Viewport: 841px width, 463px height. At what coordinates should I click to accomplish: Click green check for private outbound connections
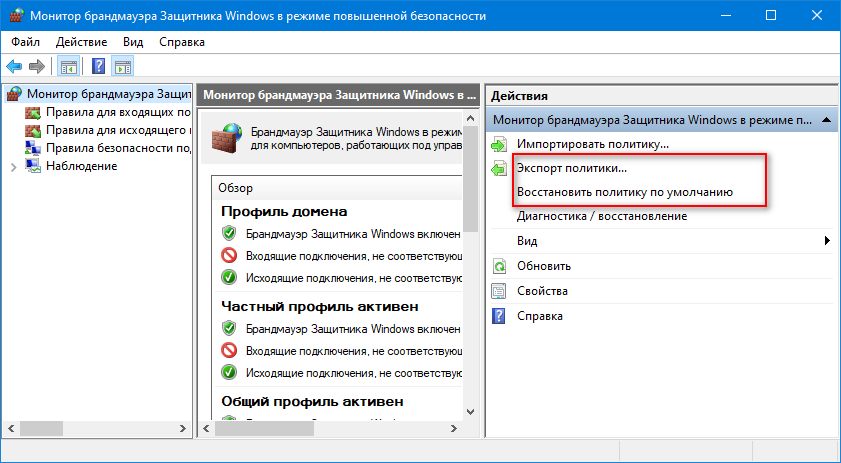(229, 372)
